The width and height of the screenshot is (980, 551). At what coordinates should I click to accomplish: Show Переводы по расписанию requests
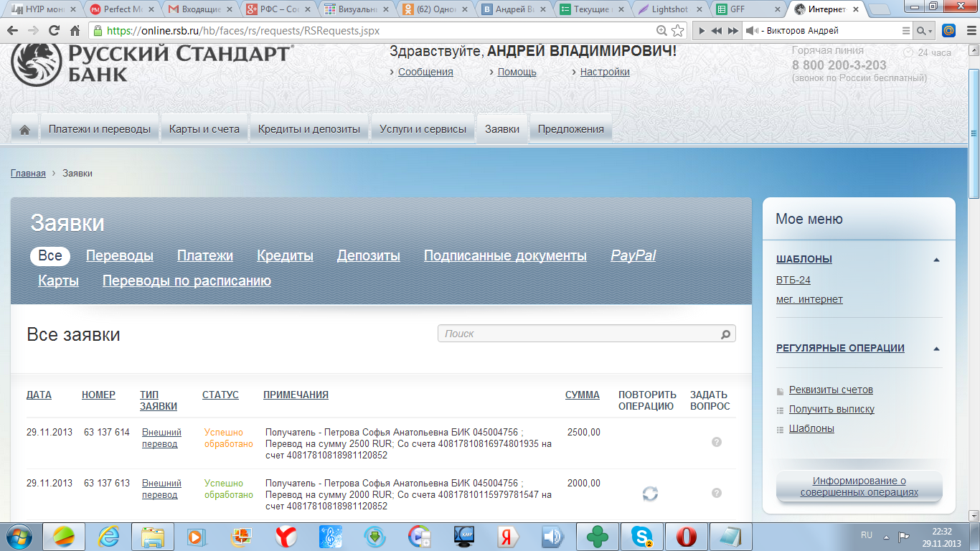coord(187,281)
